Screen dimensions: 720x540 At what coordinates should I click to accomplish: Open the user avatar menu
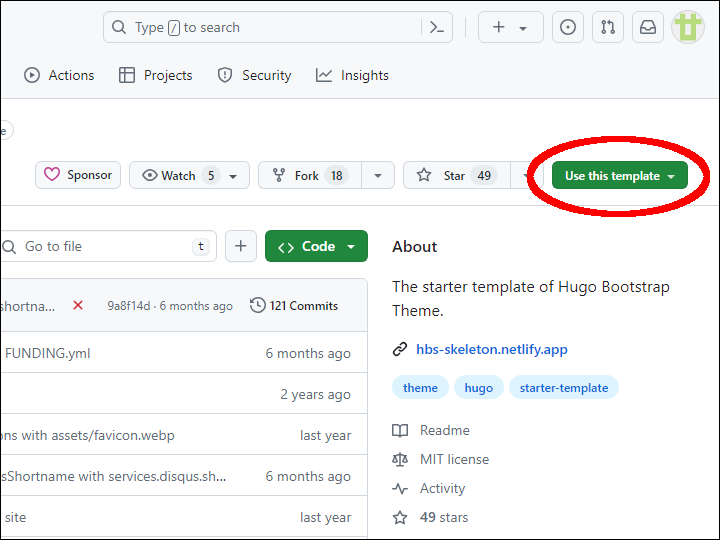687,27
